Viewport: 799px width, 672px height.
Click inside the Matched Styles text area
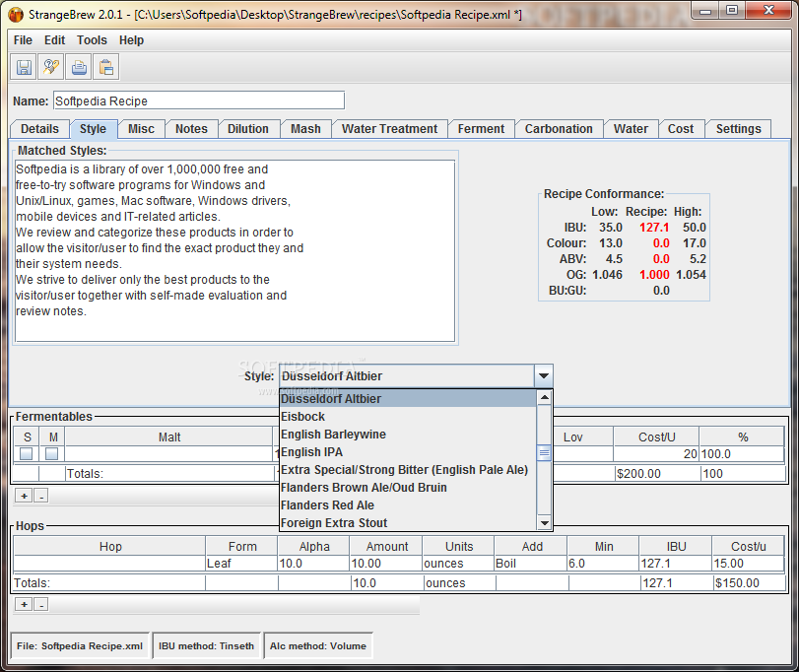pos(234,250)
